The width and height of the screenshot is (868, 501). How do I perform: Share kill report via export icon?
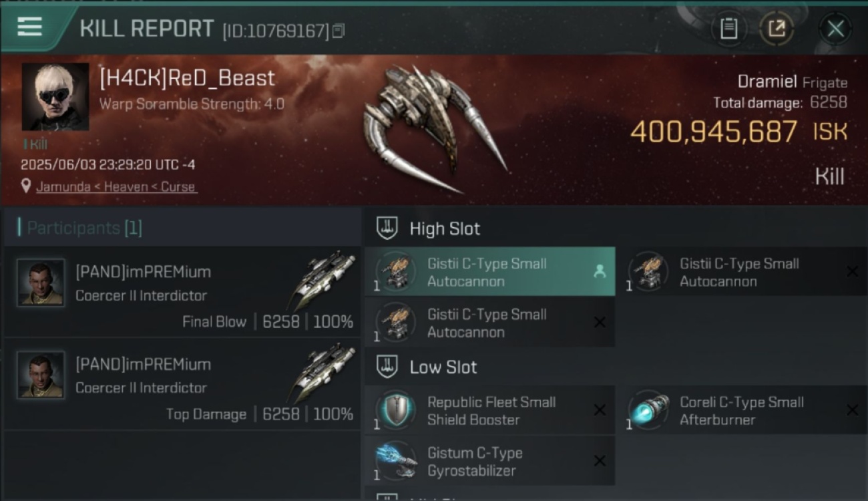[777, 29]
